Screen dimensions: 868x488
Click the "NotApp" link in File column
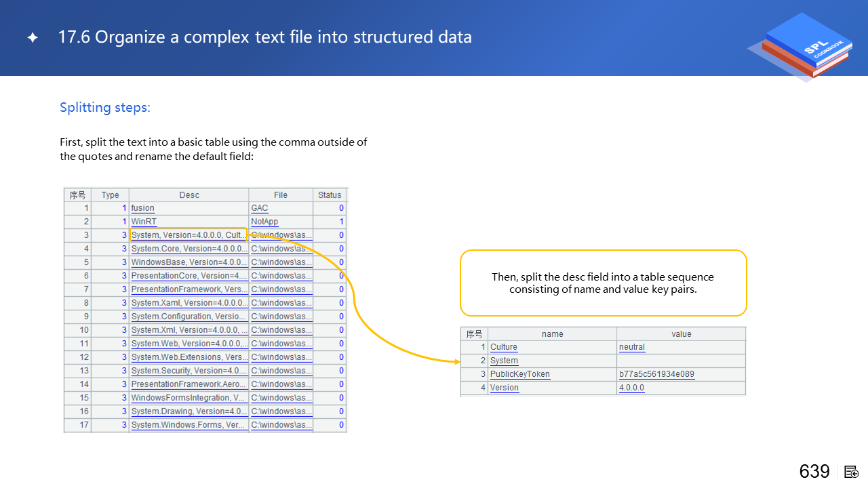tap(264, 222)
